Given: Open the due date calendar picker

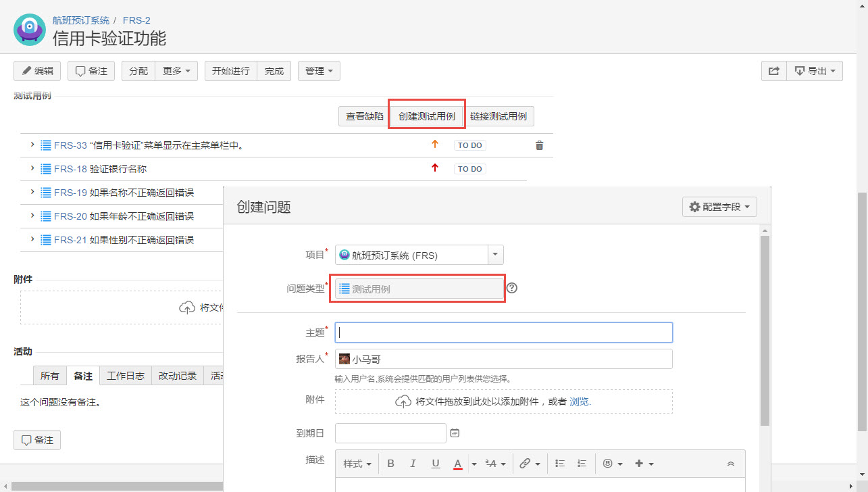Looking at the screenshot, I should pyautogui.click(x=455, y=433).
